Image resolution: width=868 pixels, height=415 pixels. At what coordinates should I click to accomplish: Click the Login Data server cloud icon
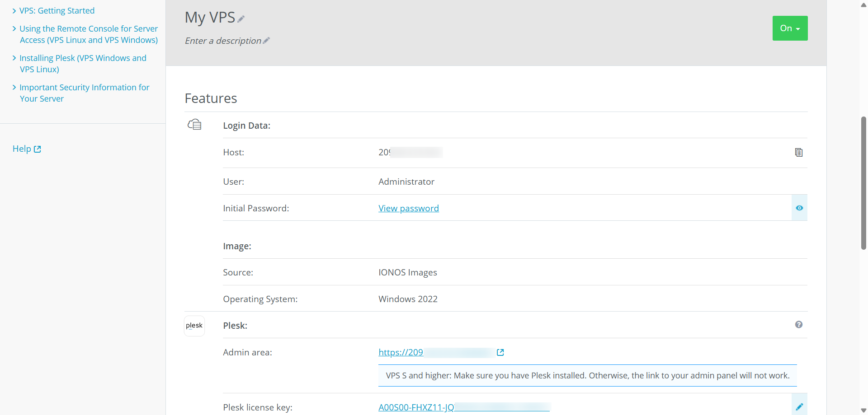(194, 124)
